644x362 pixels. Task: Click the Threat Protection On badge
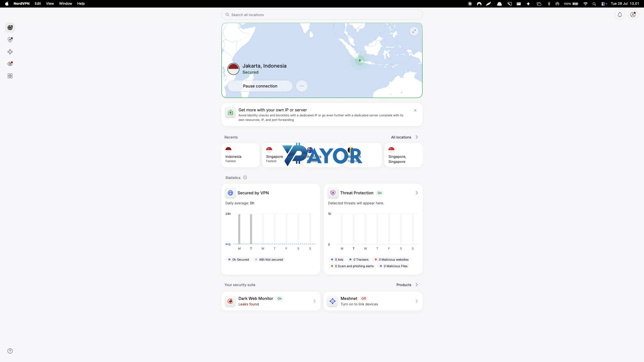tap(380, 193)
